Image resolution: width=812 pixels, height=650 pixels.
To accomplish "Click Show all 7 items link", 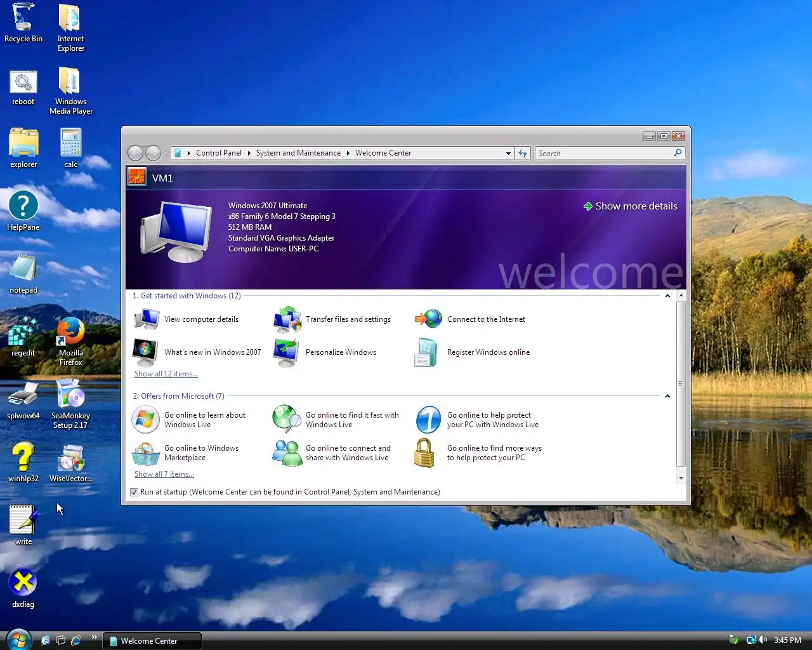I will tap(164, 474).
